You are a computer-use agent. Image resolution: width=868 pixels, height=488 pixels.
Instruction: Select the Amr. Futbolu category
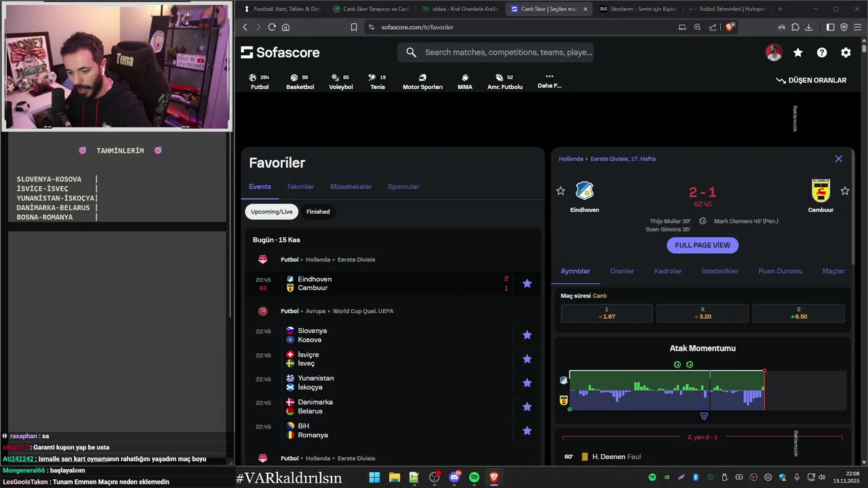[x=505, y=82]
